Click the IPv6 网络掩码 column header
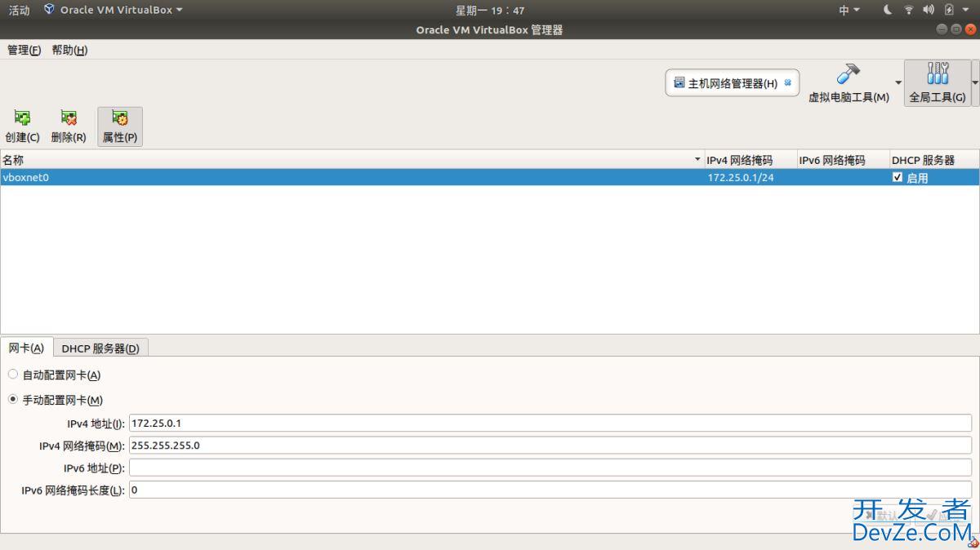This screenshot has height=550, width=980. [x=842, y=160]
